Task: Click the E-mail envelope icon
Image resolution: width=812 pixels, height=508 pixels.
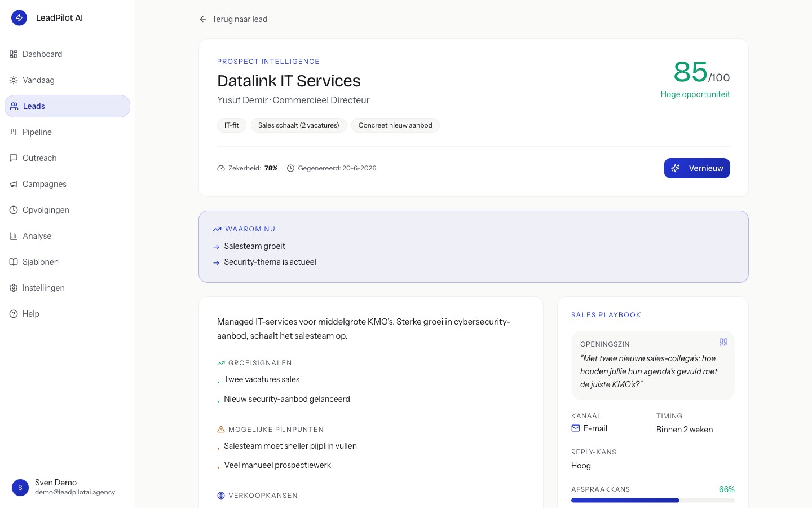Action: pos(576,428)
